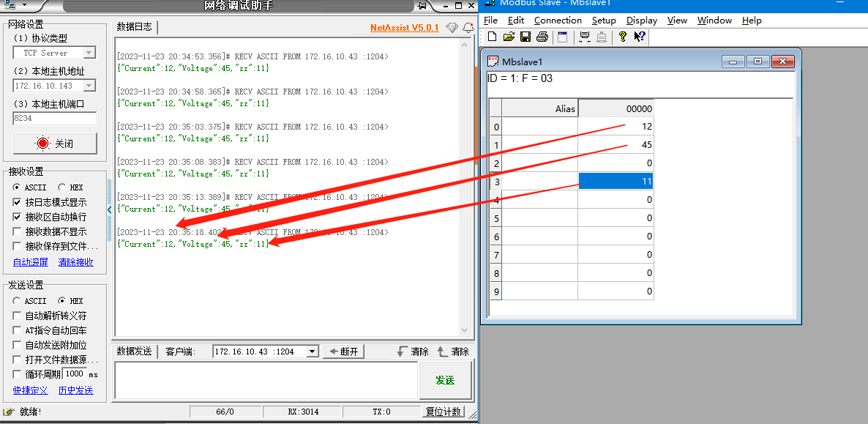Expand the TCP Server protocol type dropdown
The width and height of the screenshot is (868, 424).
(89, 53)
